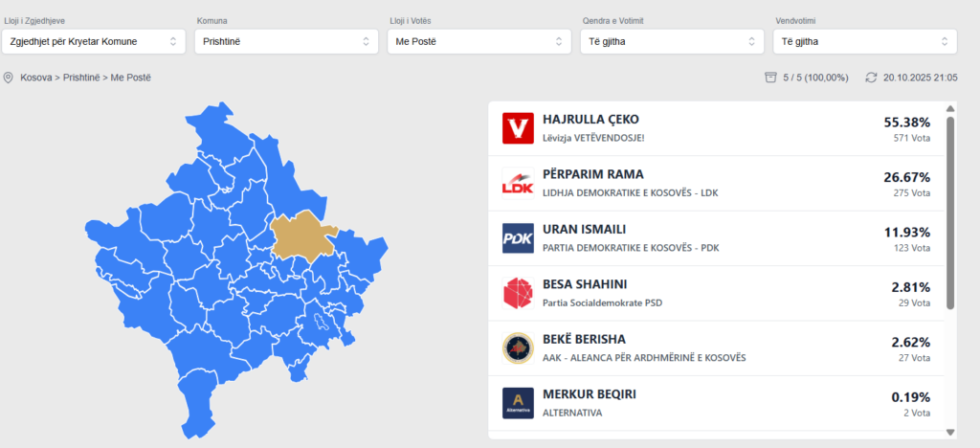The image size is (980, 448).
Task: Expand the Komuna dropdown showing Prishtinë
Action: 286,41
